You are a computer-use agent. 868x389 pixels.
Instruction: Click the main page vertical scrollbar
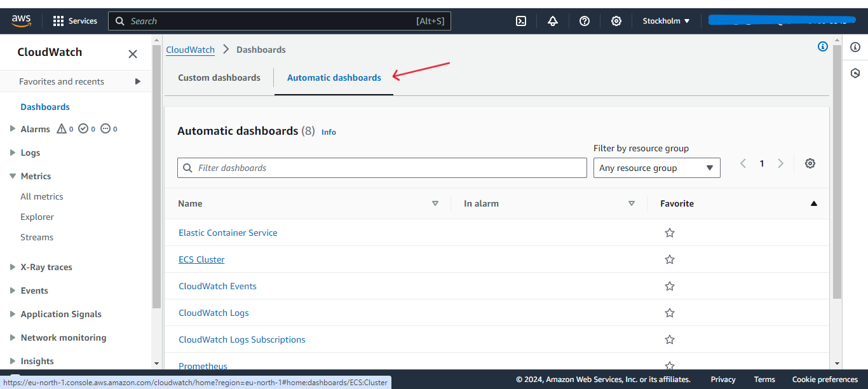pos(837,172)
